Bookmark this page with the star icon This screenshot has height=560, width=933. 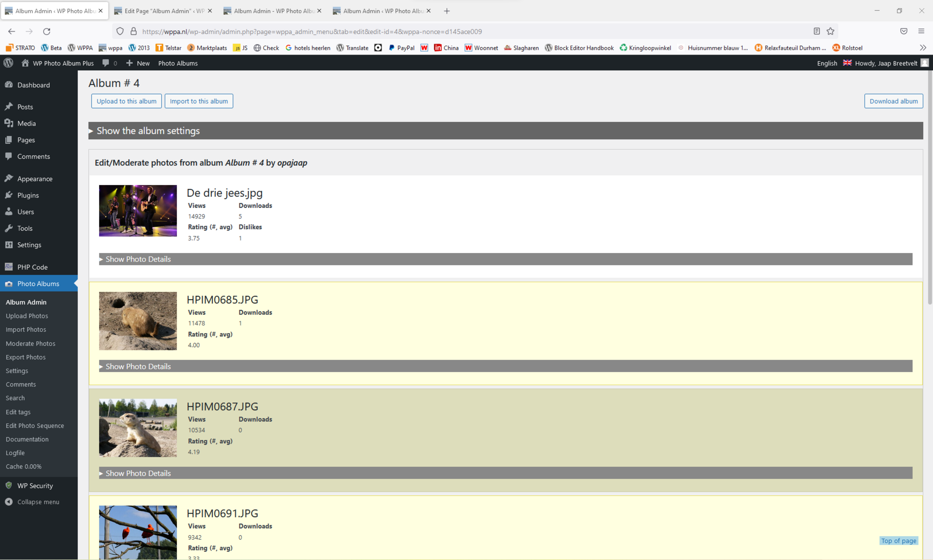tap(830, 31)
